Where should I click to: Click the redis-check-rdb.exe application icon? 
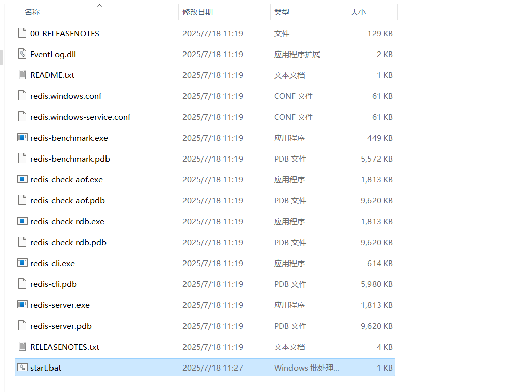click(22, 221)
